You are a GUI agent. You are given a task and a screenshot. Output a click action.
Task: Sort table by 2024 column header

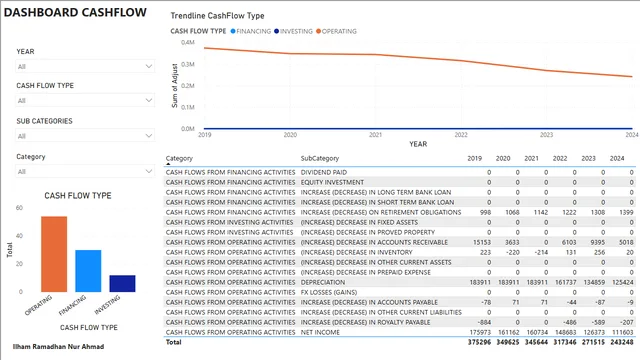(617, 158)
